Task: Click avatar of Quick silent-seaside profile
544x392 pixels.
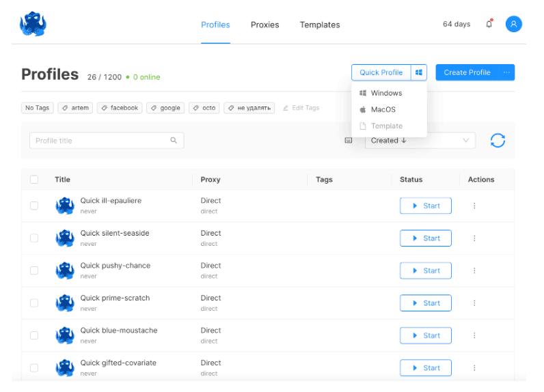Action: point(65,238)
